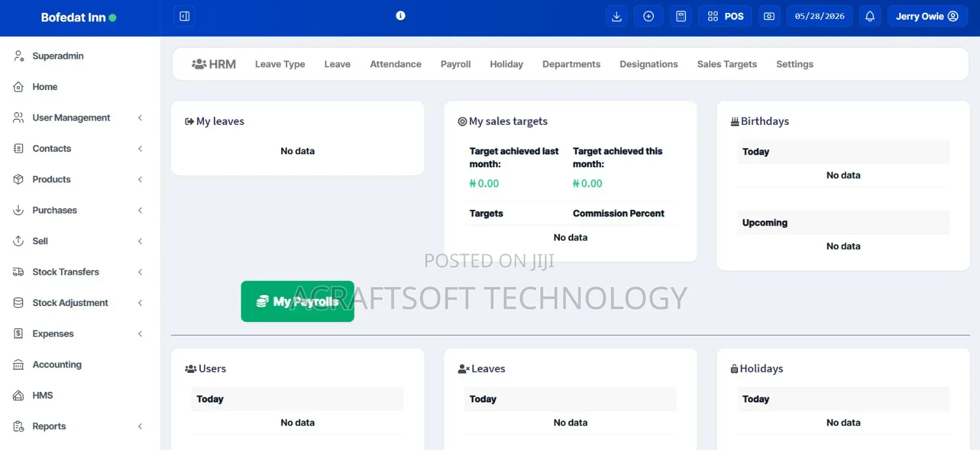This screenshot has width=980, height=450.
Task: Click the Birthdays cake icon
Action: 735,121
